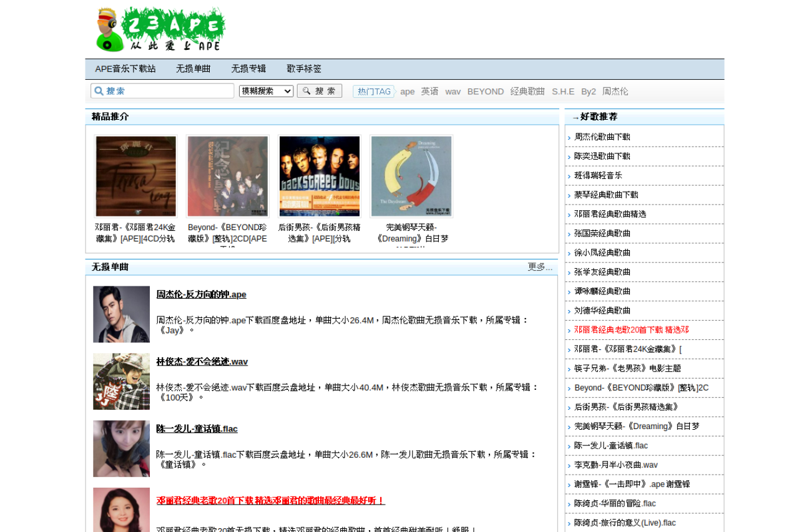This screenshot has width=799, height=532.
Task: Click the 无损单曲 section header text
Action: (x=110, y=267)
